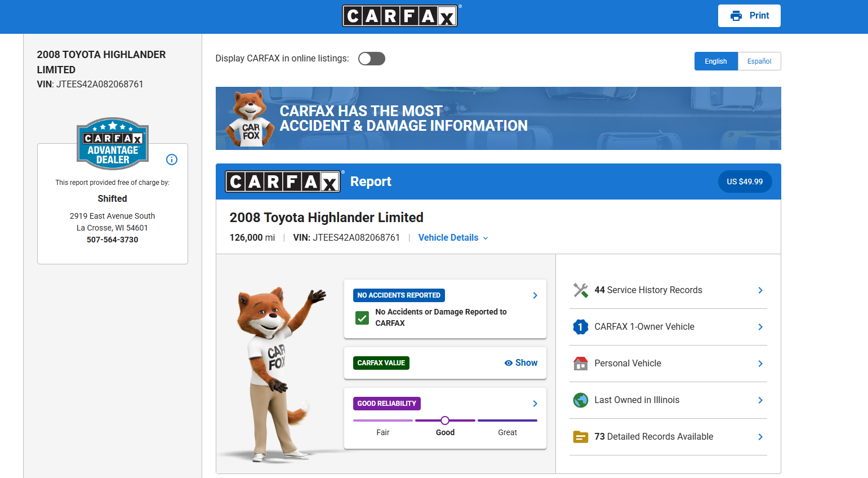This screenshot has height=478, width=868.
Task: Click the blue 1-Owner badge icon
Action: click(581, 327)
